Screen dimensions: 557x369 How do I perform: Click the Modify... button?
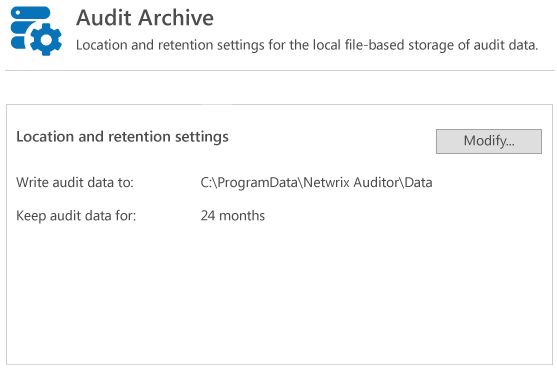click(x=489, y=141)
